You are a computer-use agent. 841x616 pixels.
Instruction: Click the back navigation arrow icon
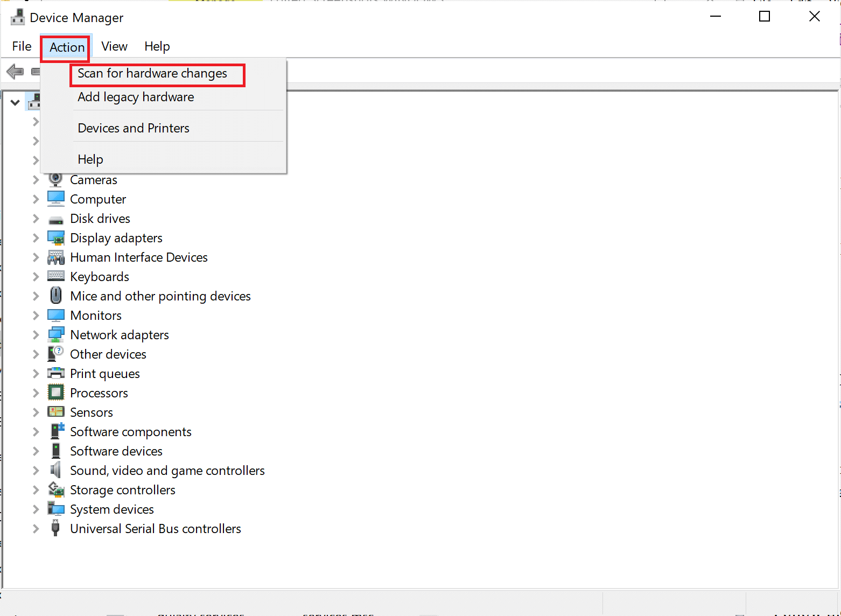coord(15,71)
